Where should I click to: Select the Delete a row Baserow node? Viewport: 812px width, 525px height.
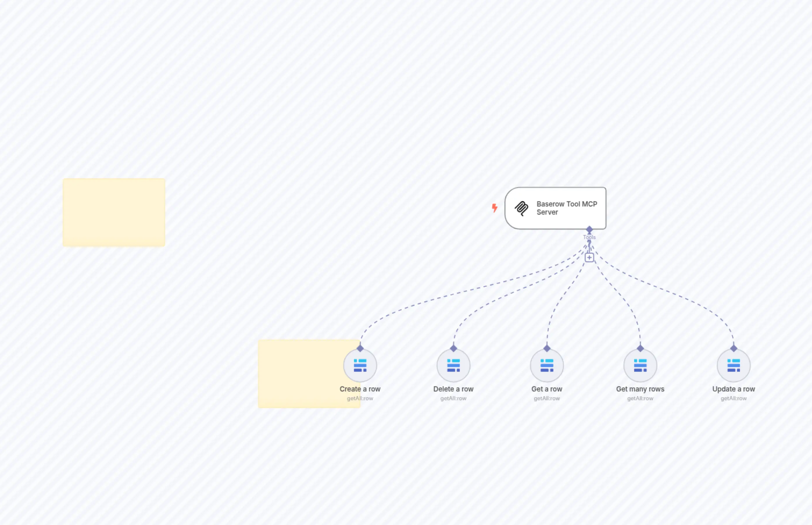(x=454, y=365)
